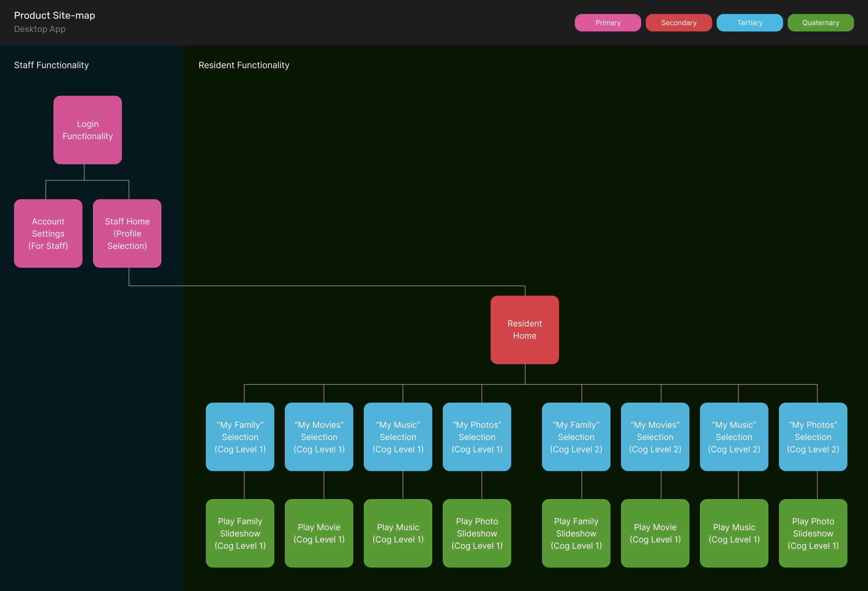The image size is (868, 591).
Task: Select "My Music" Selection Cog Level 2
Action: 733,437
